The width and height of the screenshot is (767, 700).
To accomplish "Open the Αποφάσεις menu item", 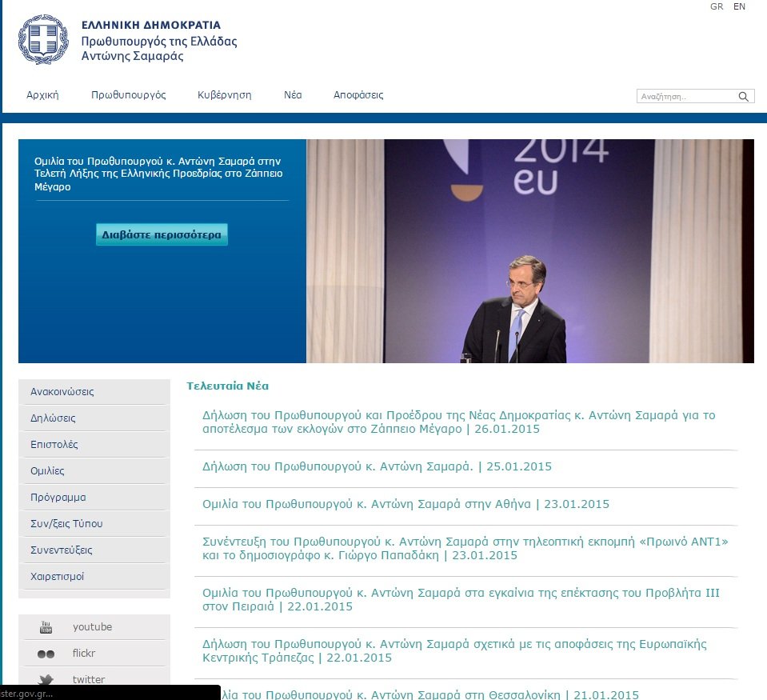I will tap(358, 94).
